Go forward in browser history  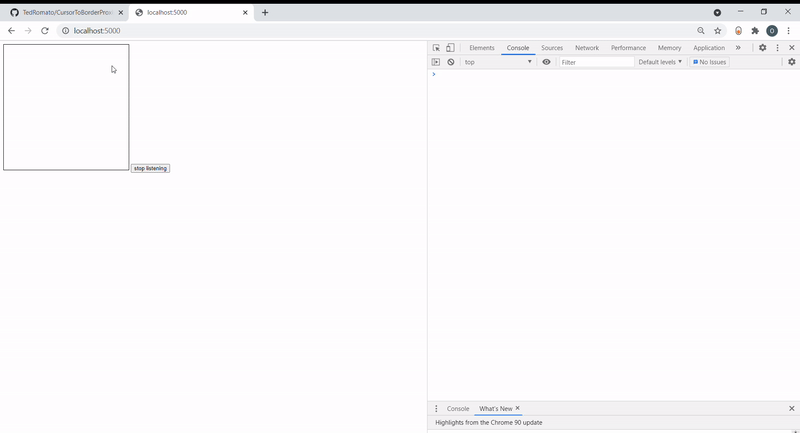point(28,31)
